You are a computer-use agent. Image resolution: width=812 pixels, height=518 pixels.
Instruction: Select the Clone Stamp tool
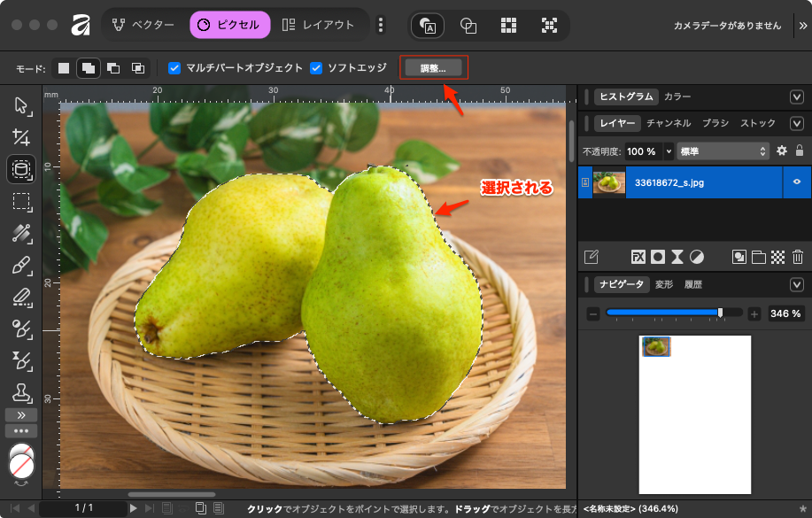click(21, 392)
